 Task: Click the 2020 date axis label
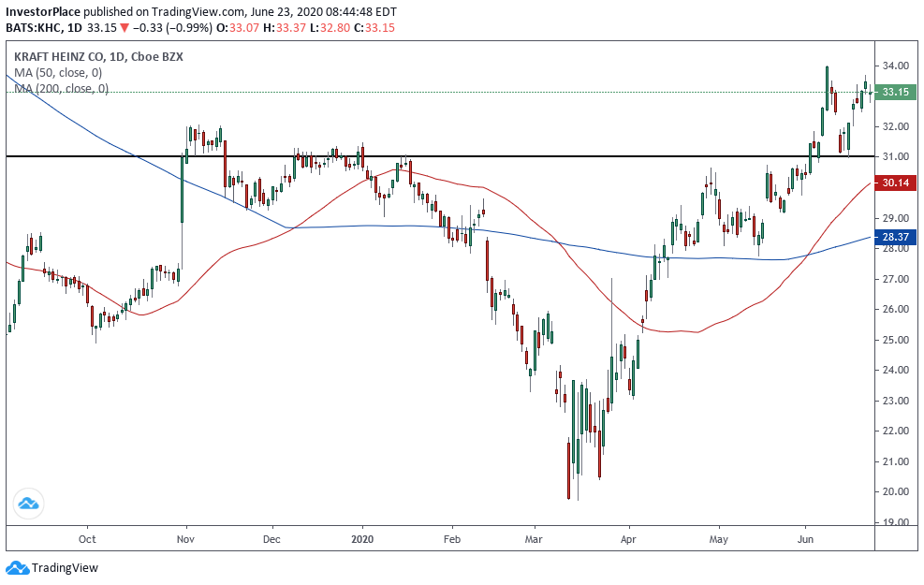(361, 539)
